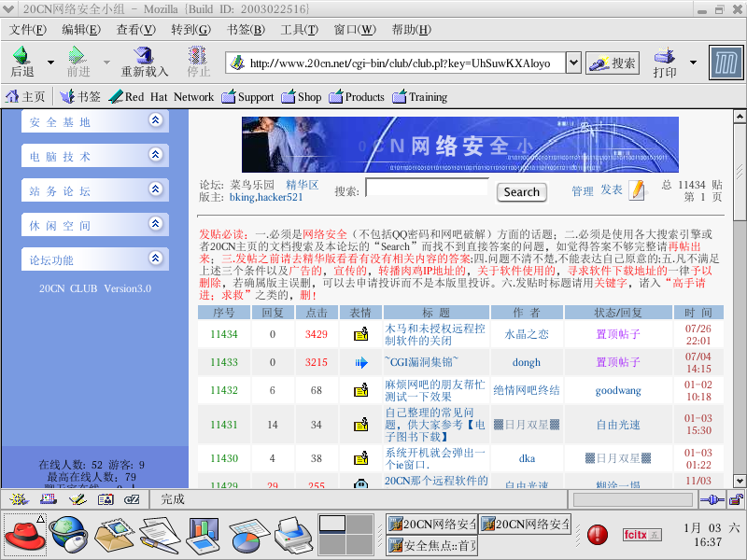The height and width of the screenshot is (560, 747).
Task: Open the Red Hat Network bookmark
Action: 162,97
